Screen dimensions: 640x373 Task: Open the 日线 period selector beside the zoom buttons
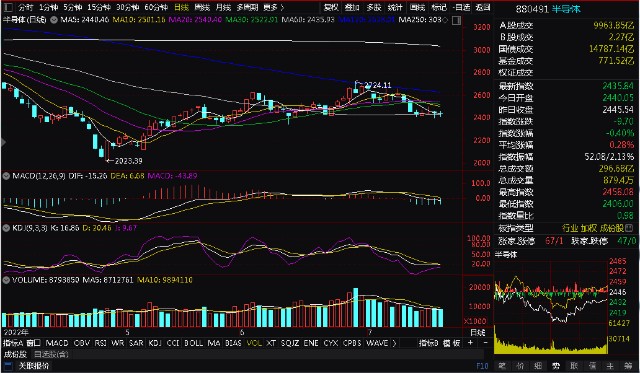478,333
